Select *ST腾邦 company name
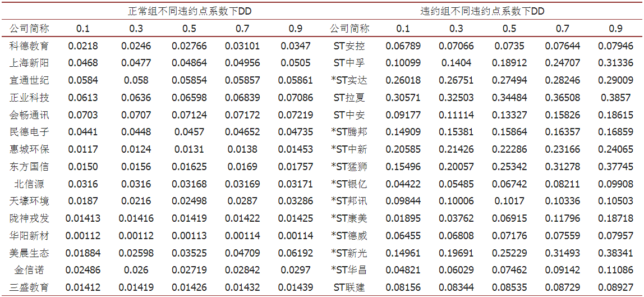The width and height of the screenshot is (644, 297). coord(349,132)
